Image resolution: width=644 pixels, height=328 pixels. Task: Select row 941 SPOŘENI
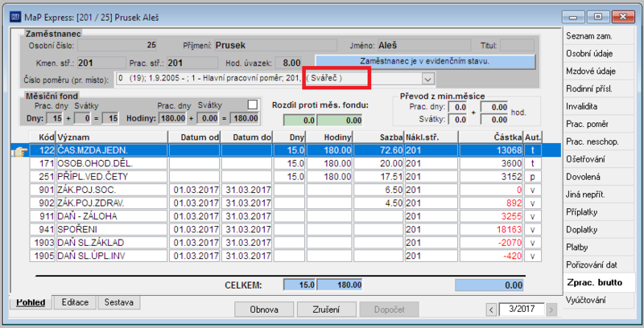pos(286,229)
